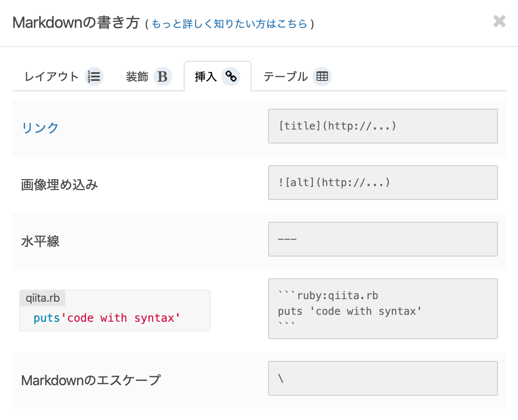Viewport: 518px width, 420px height.
Task: Click the qiita.rb filename label
Action: click(43, 298)
